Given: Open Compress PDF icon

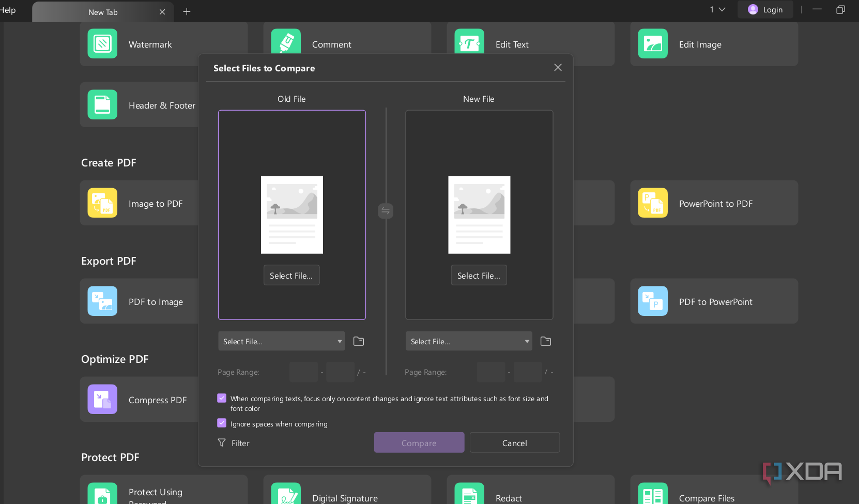Looking at the screenshot, I should click(x=102, y=399).
